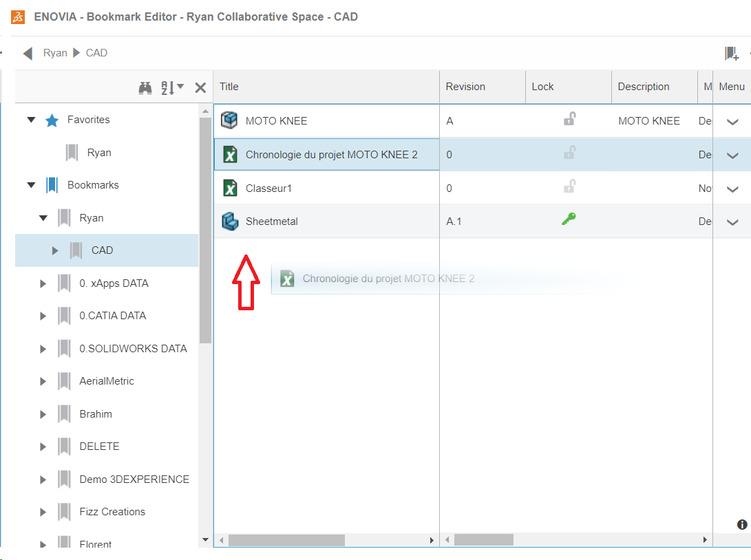This screenshot has height=560, width=751.
Task: Navigate back with the left arrow
Action: click(x=27, y=52)
